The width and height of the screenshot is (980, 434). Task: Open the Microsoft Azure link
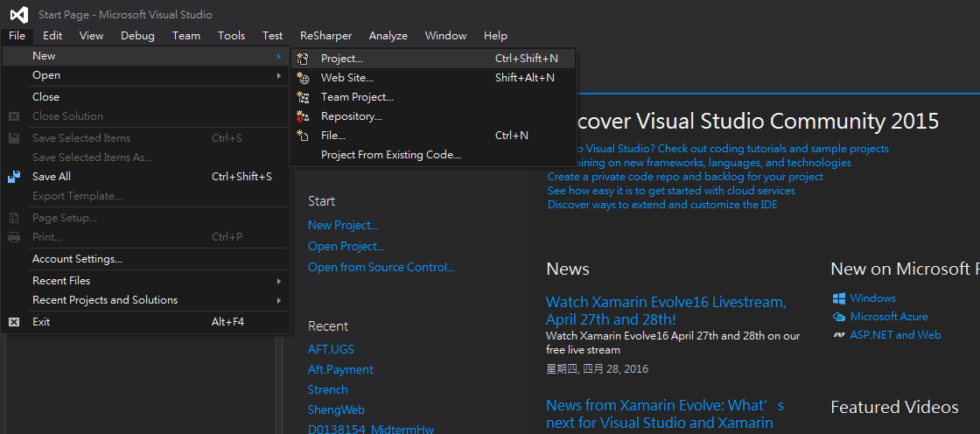(888, 317)
